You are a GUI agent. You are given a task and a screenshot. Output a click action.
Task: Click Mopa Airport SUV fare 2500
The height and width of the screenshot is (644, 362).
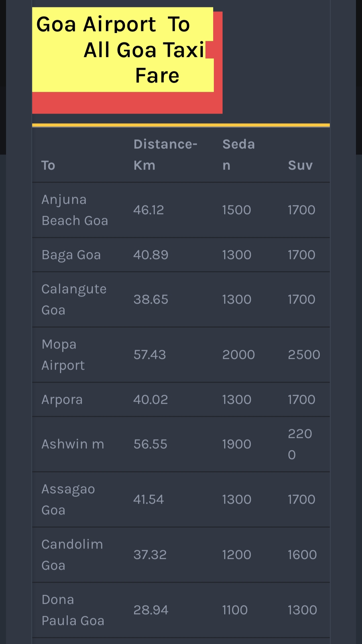click(x=304, y=355)
